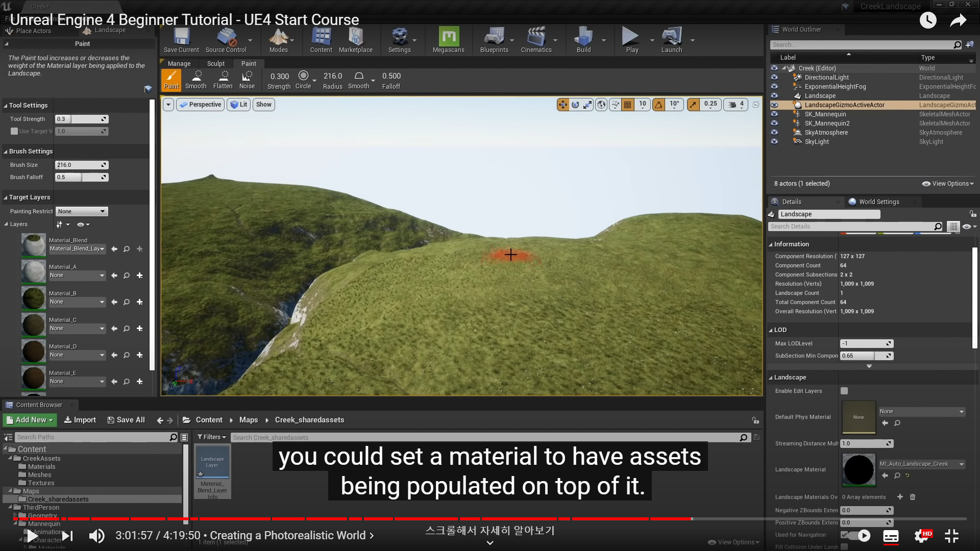980x551 pixels.
Task: Hide the DirectionalLight actor via eye icon
Action: pyautogui.click(x=774, y=78)
